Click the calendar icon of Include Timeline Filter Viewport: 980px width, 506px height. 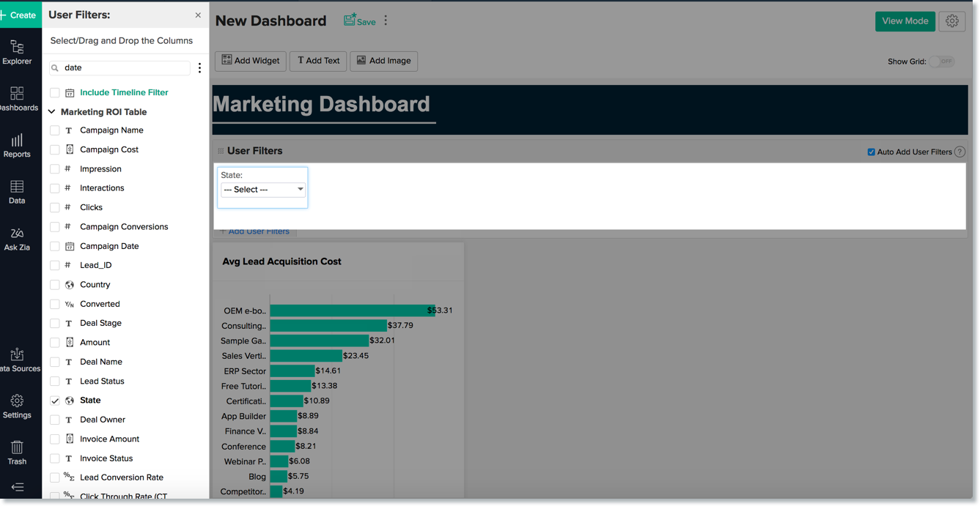[x=70, y=93]
